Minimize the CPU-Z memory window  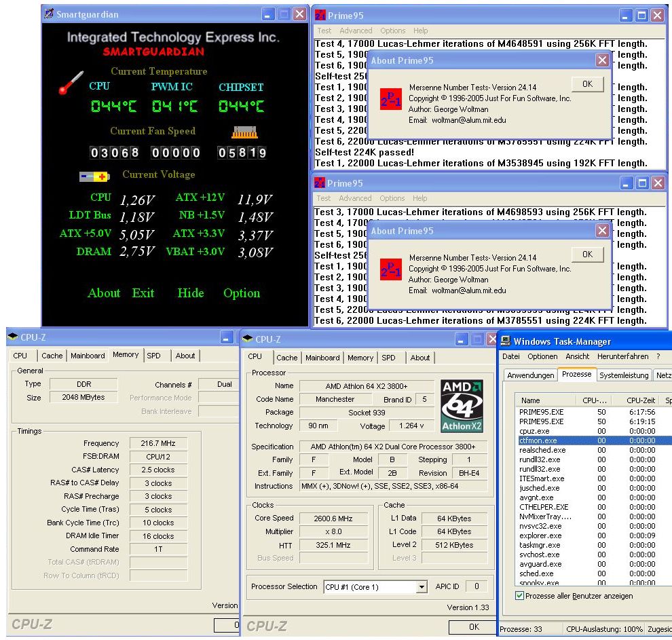click(227, 337)
